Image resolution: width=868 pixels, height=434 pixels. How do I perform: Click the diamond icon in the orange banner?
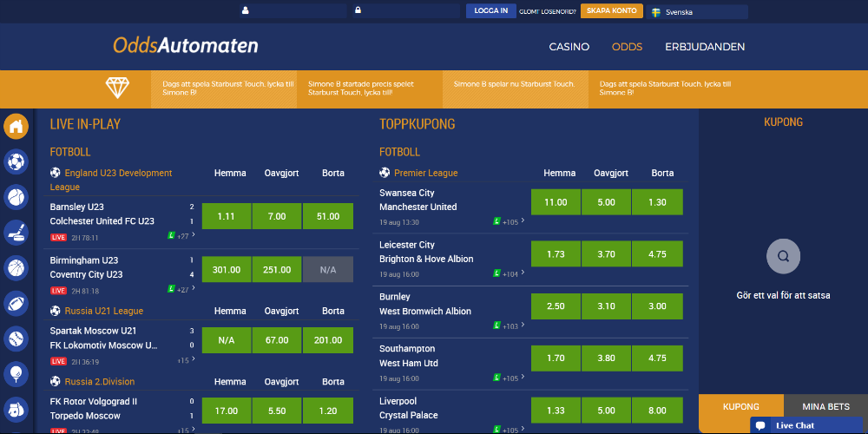click(x=117, y=88)
